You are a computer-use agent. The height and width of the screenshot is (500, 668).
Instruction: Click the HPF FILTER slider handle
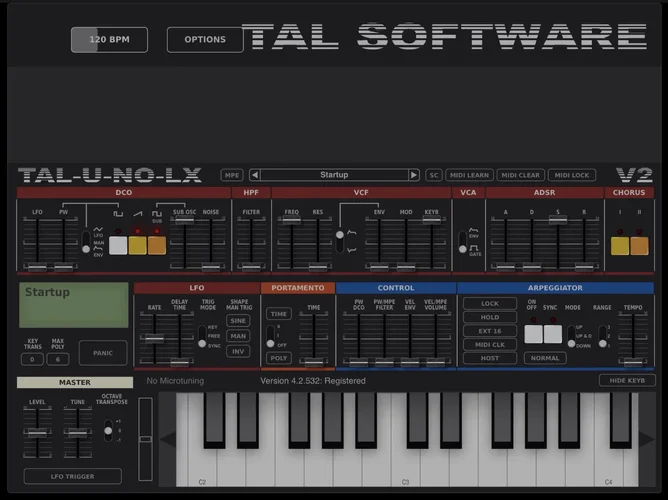(x=251, y=267)
